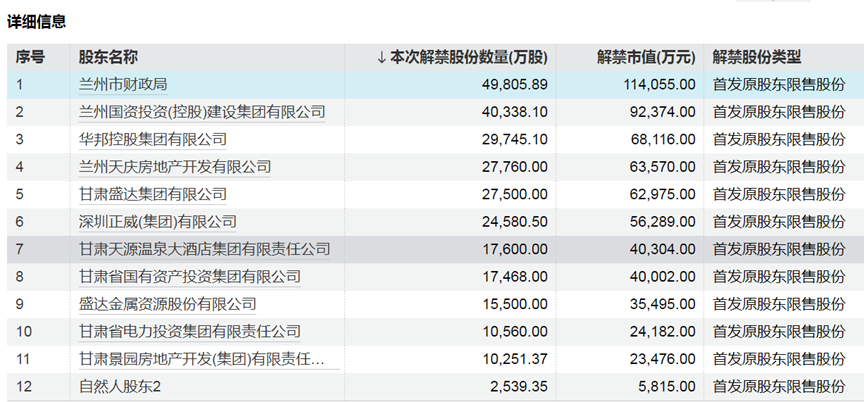This screenshot has height=402, width=864.
Task: Select market value 92,374.00
Action: click(662, 112)
